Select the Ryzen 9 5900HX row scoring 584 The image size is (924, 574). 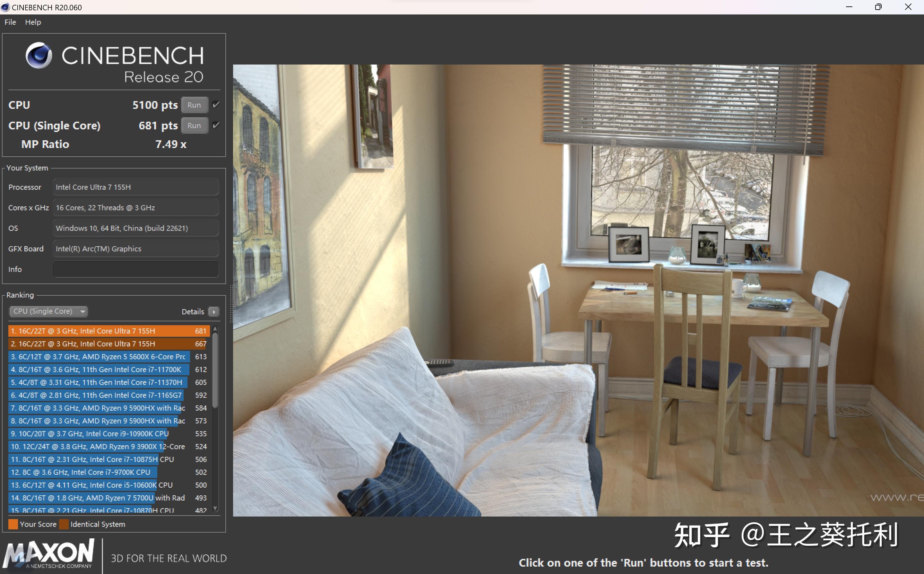(x=109, y=408)
